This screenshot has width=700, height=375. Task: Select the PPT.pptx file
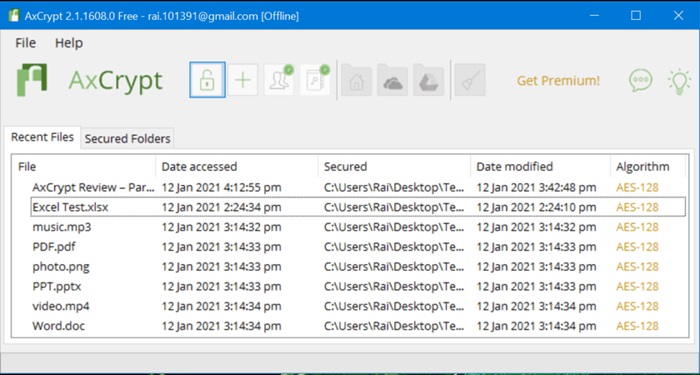(x=358, y=286)
